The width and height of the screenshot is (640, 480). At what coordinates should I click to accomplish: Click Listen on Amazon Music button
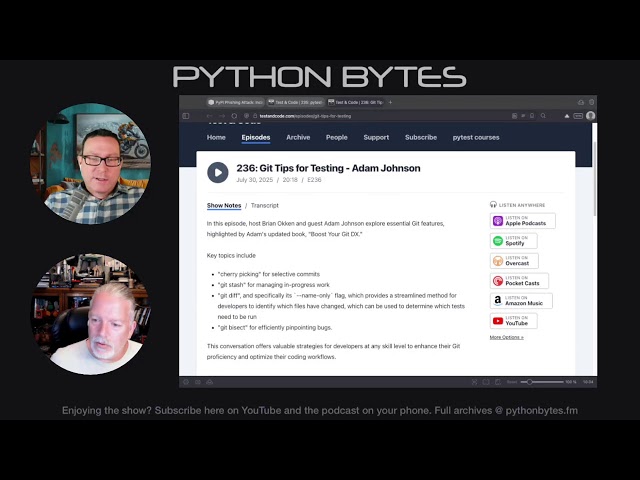tap(521, 301)
